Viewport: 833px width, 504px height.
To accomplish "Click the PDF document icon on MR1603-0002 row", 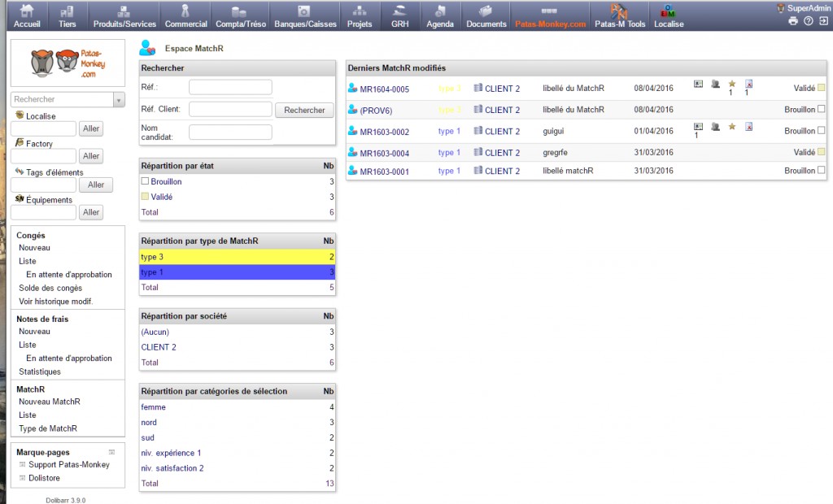I will pyautogui.click(x=748, y=127).
